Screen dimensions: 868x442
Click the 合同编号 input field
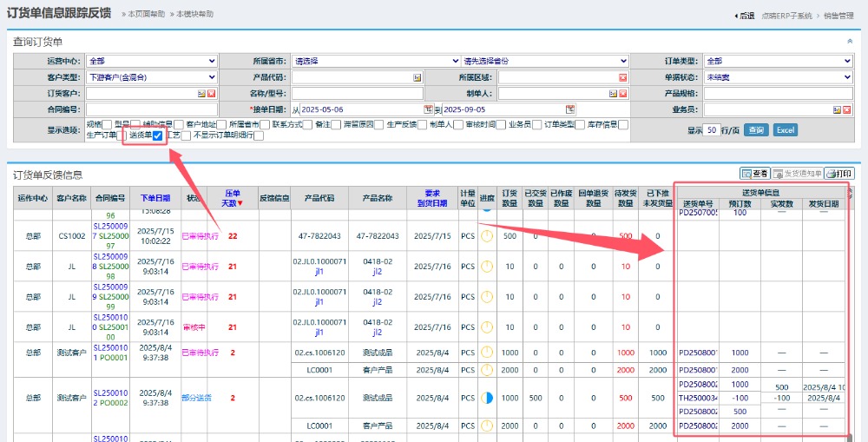pyautogui.click(x=151, y=109)
